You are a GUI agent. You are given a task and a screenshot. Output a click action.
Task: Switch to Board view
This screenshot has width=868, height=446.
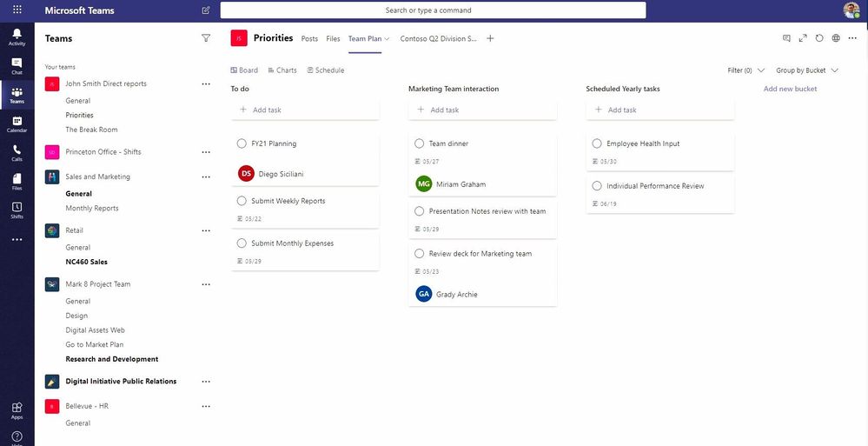pos(244,70)
